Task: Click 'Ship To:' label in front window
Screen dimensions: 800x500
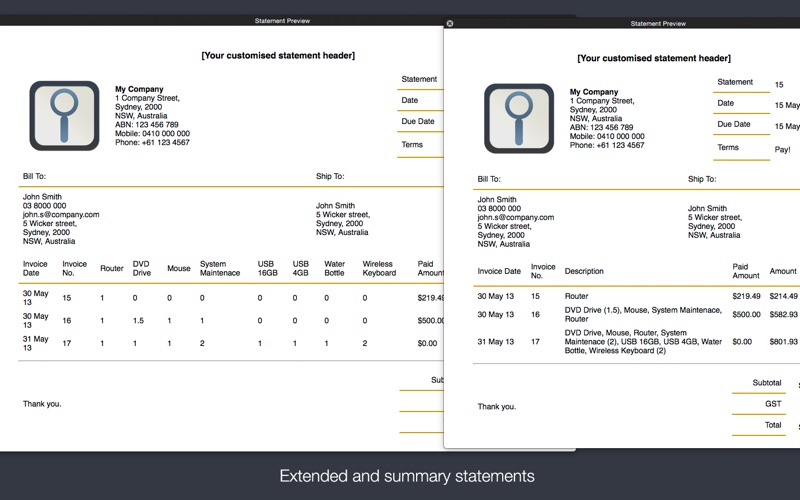Action: pyautogui.click(x=702, y=179)
